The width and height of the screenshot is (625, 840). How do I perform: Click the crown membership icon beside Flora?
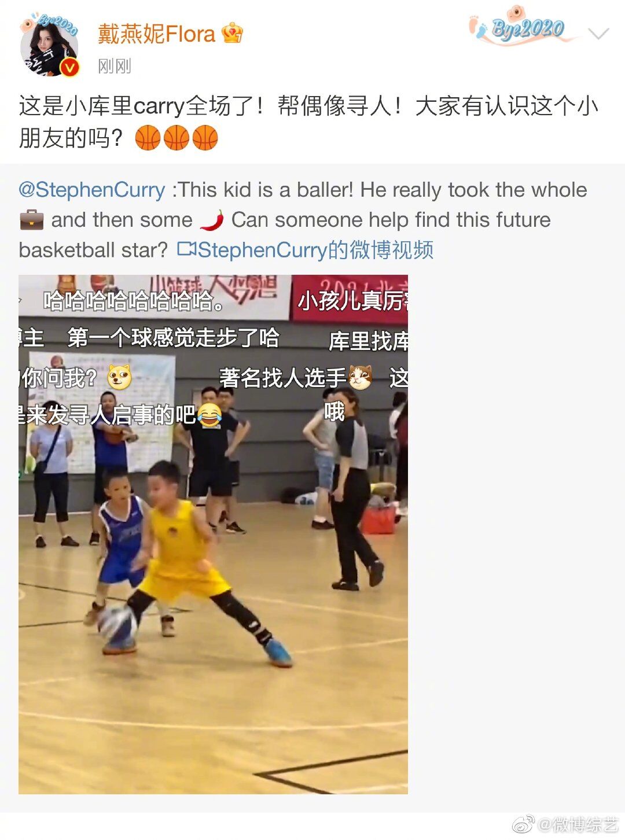click(x=232, y=34)
